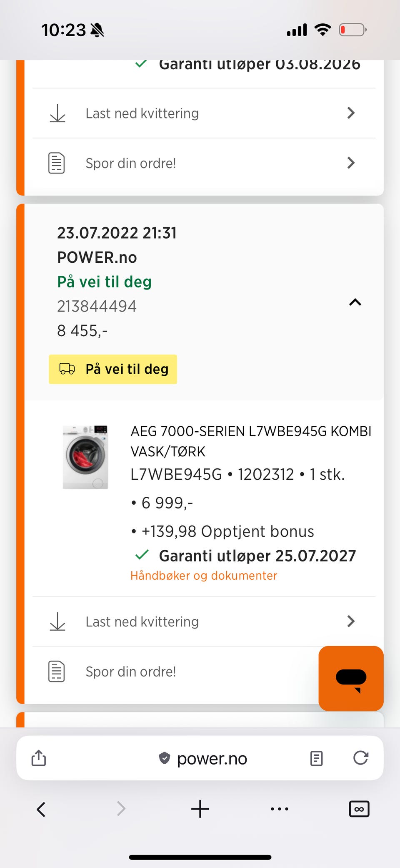The height and width of the screenshot is (868, 400).
Task: Reload the power.no page
Action: point(360,758)
